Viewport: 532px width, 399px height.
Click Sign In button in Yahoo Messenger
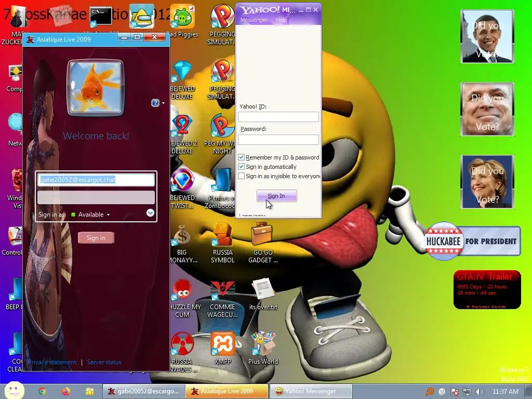click(x=276, y=196)
